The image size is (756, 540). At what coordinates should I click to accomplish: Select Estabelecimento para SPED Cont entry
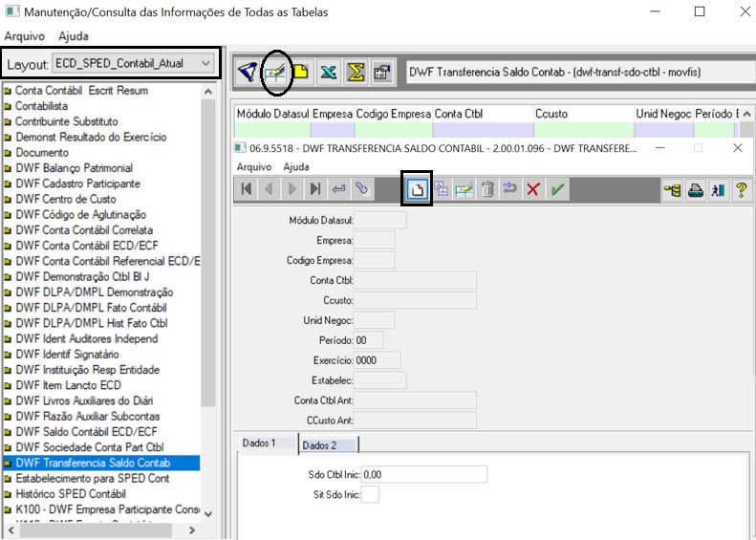[93, 478]
